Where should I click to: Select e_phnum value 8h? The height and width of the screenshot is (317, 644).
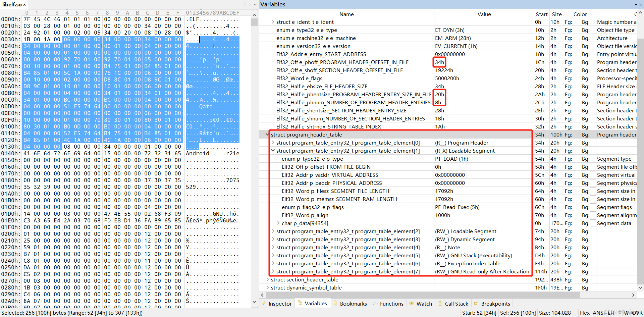coord(438,102)
